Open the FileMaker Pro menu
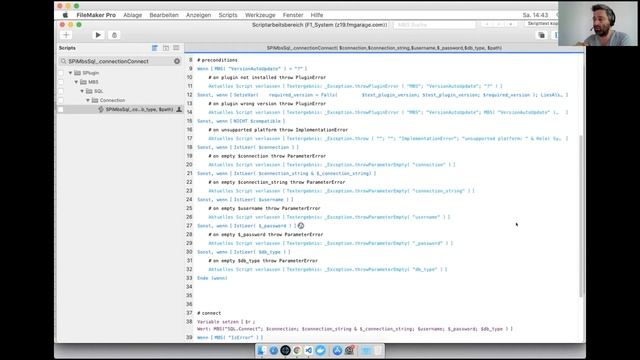Viewport: 640px width, 360px height. [x=96, y=15]
